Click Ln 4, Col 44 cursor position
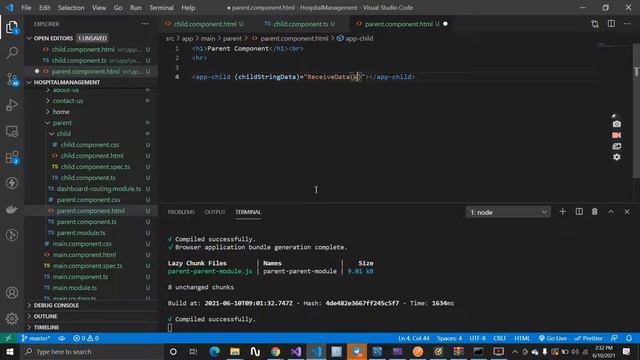 [x=413, y=338]
